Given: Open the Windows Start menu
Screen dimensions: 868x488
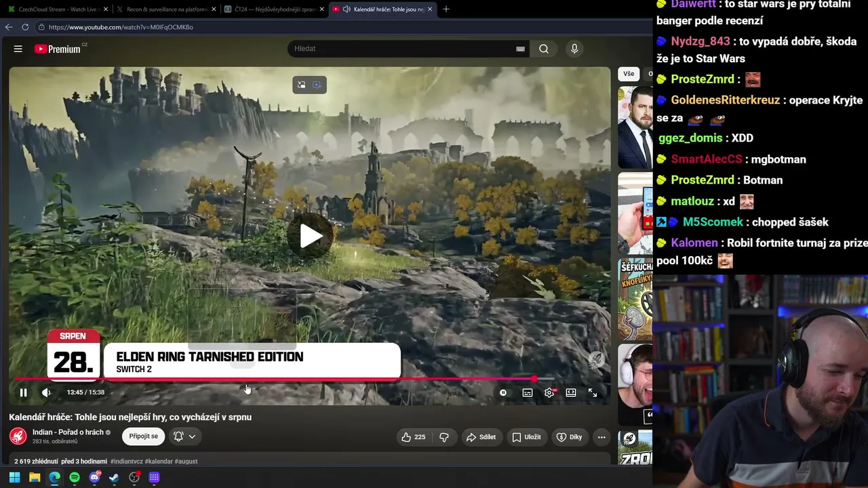Looking at the screenshot, I should pyautogui.click(x=14, y=478).
